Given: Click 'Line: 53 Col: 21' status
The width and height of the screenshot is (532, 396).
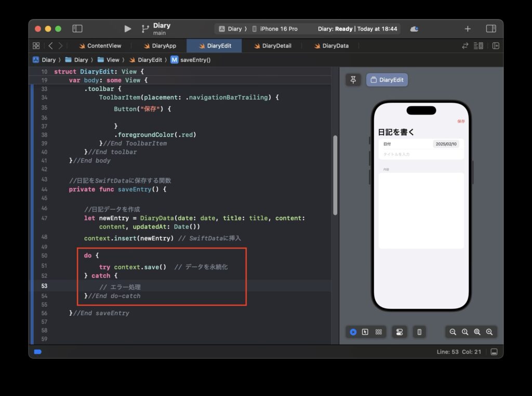Looking at the screenshot, I should pyautogui.click(x=459, y=352).
